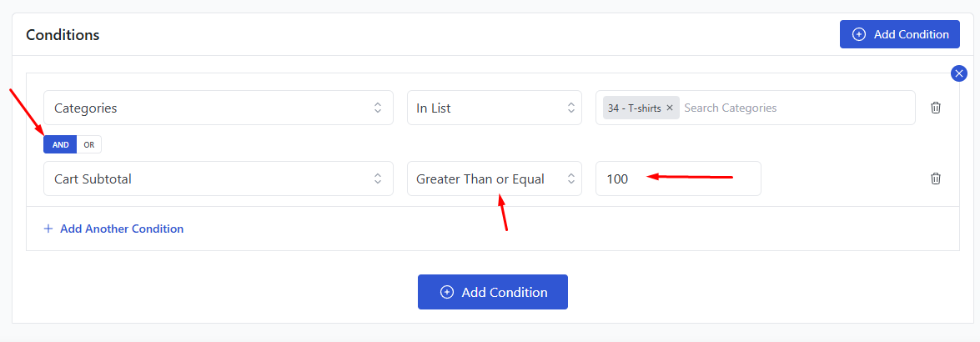Delete the Categories condition row trash icon
Viewport: 980px width, 342px height.
click(936, 108)
